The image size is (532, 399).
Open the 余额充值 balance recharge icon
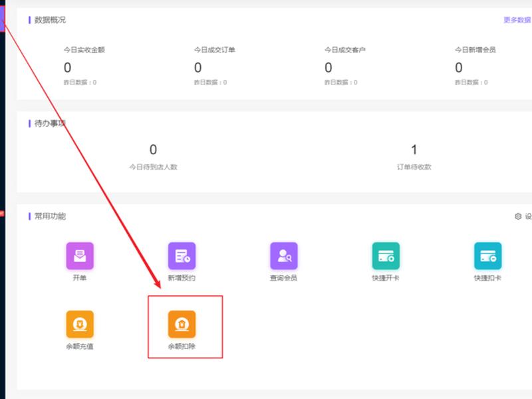[80, 324]
